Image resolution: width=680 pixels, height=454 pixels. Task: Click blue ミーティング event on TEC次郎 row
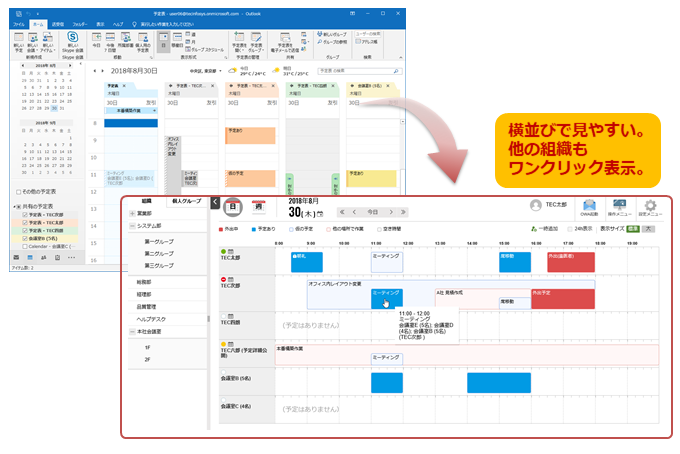pyautogui.click(x=386, y=298)
